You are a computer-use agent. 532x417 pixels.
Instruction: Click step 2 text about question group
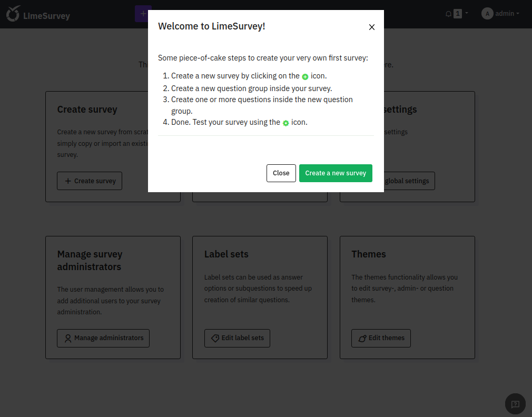pyautogui.click(x=251, y=88)
